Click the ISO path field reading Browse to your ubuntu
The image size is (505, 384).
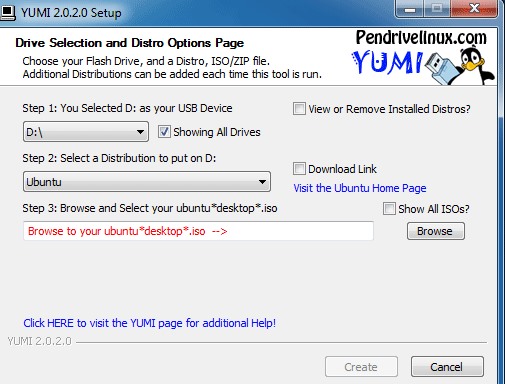198,231
